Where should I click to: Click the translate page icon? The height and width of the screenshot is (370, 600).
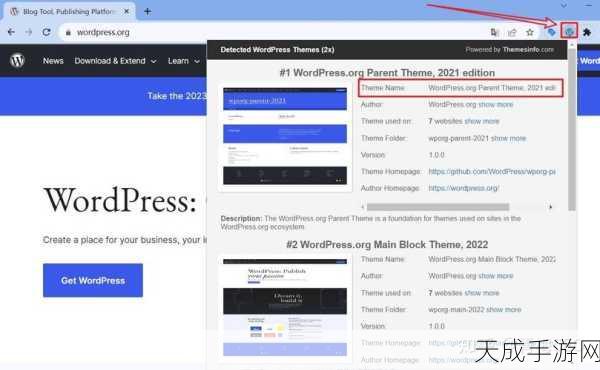pyautogui.click(x=494, y=33)
